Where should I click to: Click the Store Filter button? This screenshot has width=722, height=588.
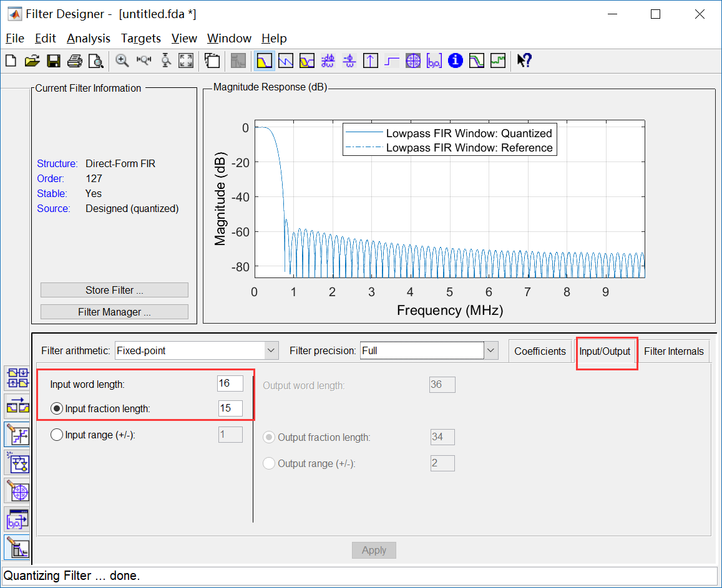point(114,291)
